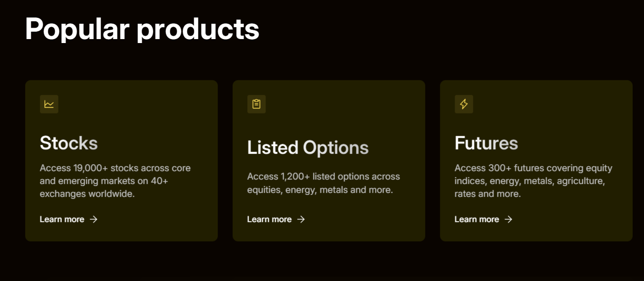The image size is (644, 281).
Task: Click the Popular products heading
Action: [x=142, y=29]
